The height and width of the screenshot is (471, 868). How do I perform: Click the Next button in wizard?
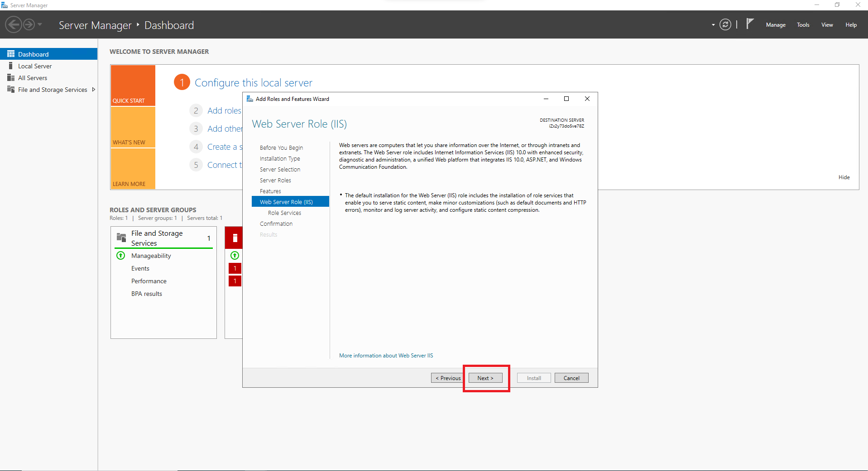(485, 378)
